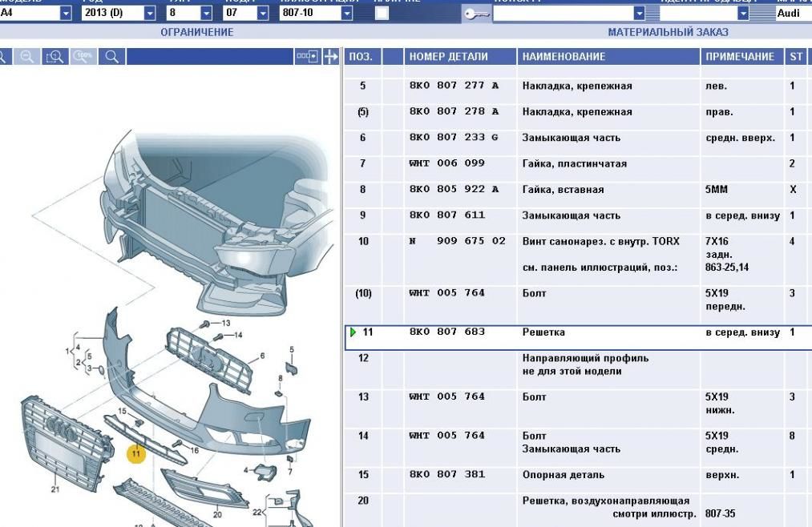The image size is (812, 527).
Task: Click position number 20 in the table
Action: [x=363, y=501]
